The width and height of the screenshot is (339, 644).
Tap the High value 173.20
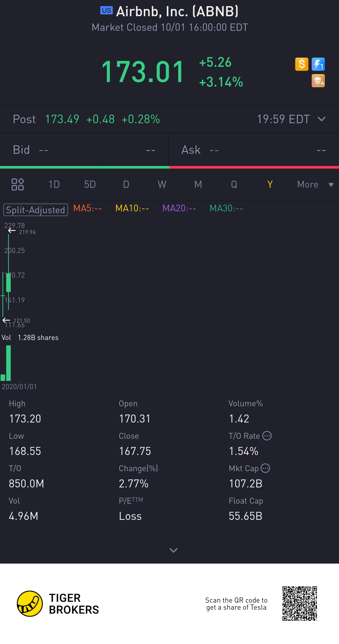[25, 419]
